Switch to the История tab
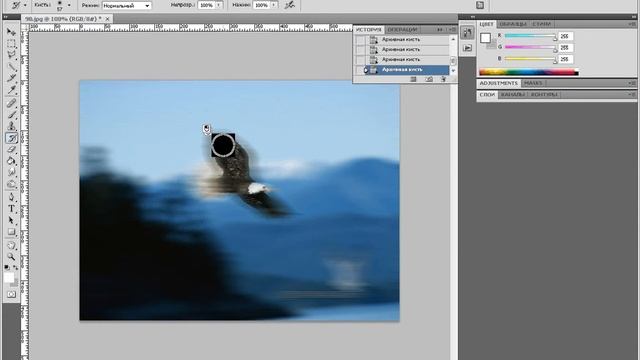Screen dimensions: 640x360 [368, 29]
